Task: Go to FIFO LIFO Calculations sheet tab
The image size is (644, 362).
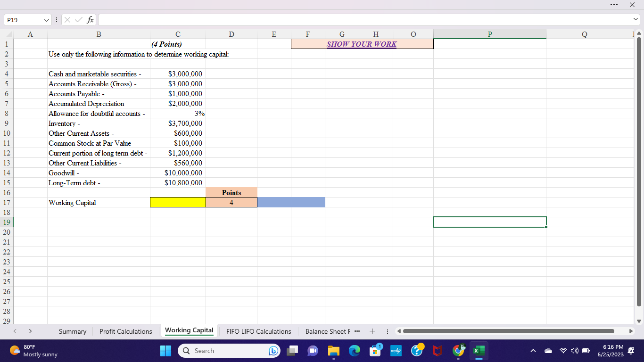Action: (x=259, y=331)
